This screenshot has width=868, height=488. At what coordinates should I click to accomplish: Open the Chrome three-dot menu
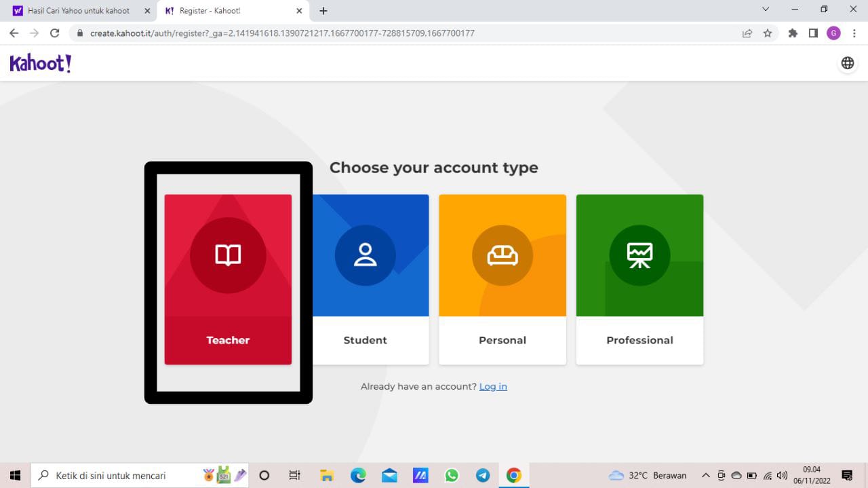click(x=854, y=33)
